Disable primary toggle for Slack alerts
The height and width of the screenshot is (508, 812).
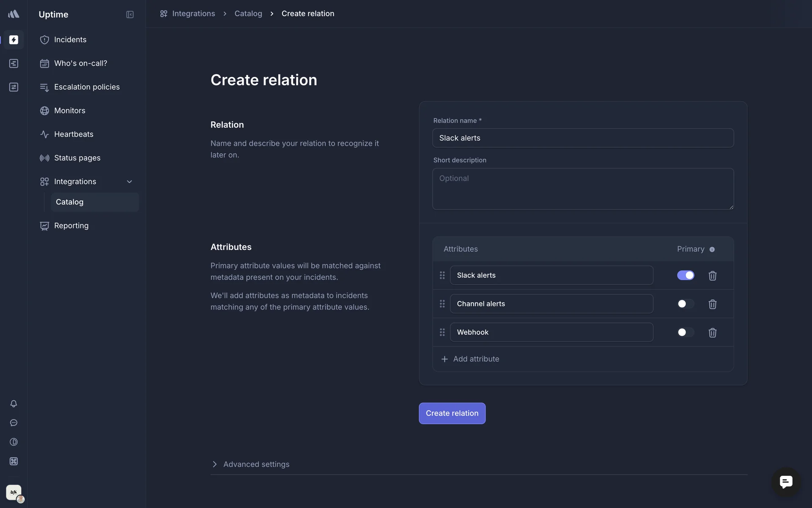[x=685, y=276]
